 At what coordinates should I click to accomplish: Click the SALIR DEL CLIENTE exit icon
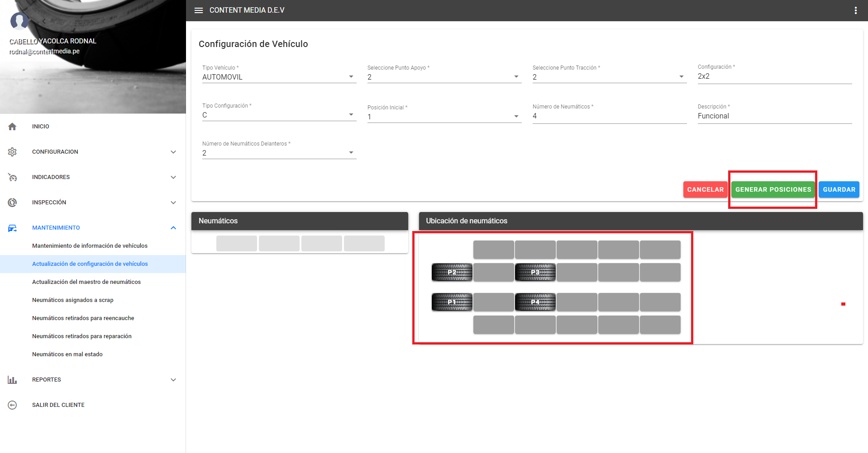tap(12, 405)
